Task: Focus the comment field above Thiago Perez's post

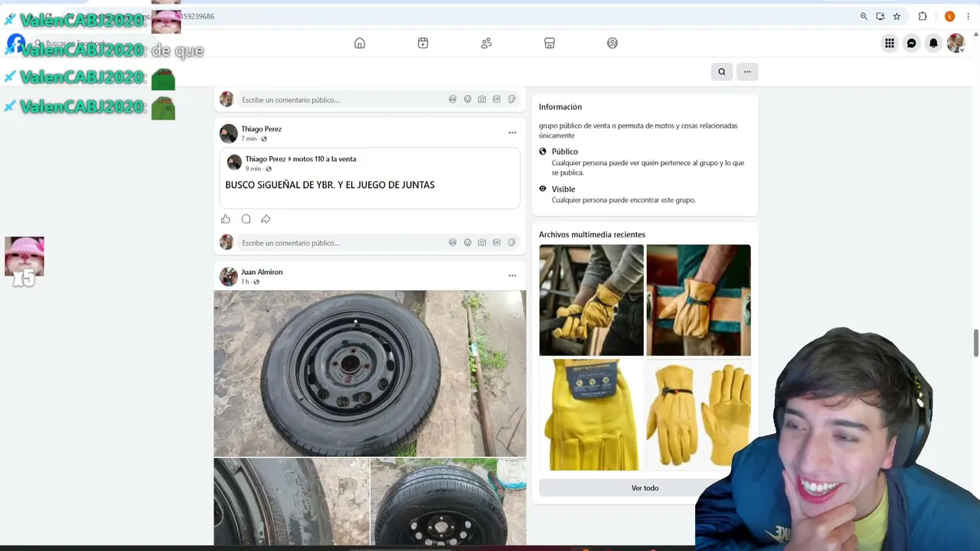Action: click(378, 99)
